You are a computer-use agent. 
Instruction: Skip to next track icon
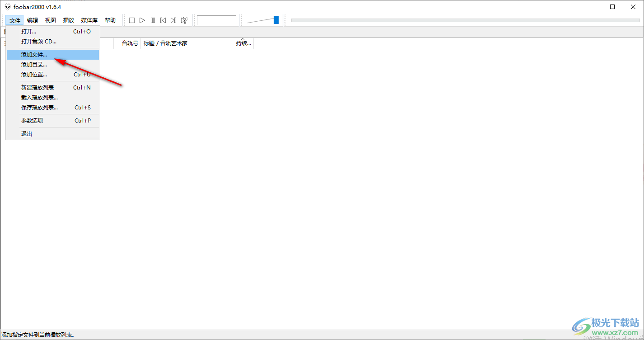click(173, 20)
